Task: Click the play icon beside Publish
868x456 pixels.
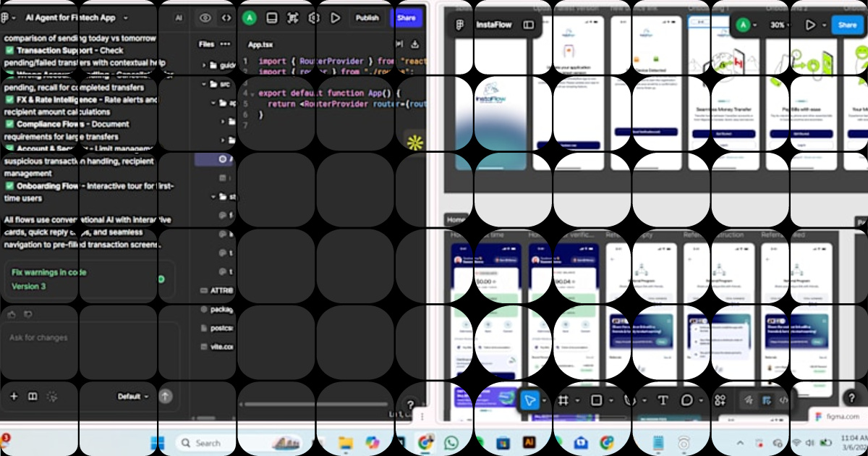Action: click(336, 17)
